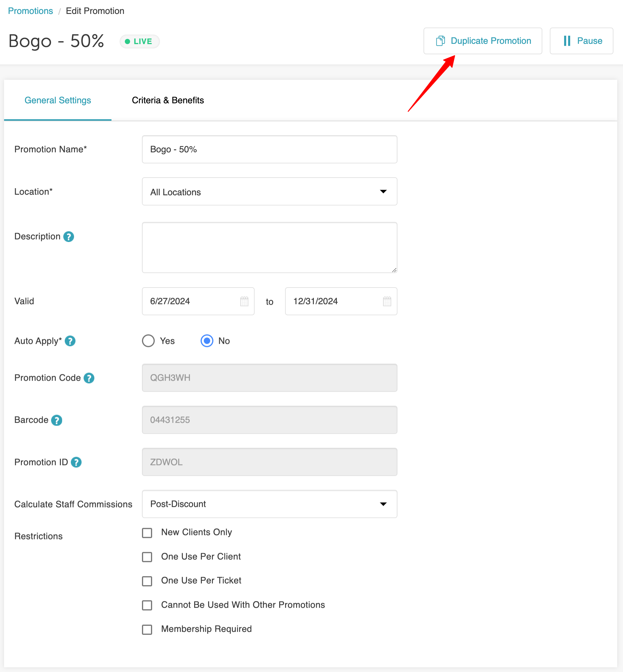
Task: Select Yes for Auto Apply
Action: 148,341
